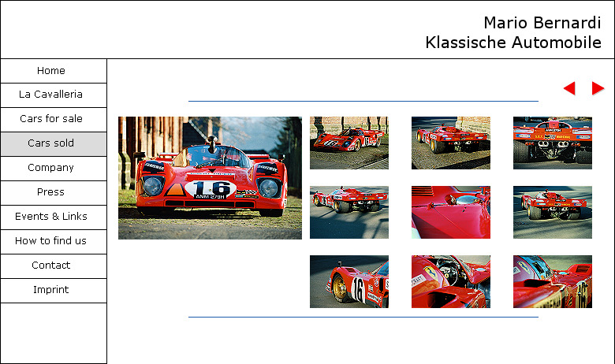Image resolution: width=615 pixels, height=364 pixels.
Task: Click the red previous arrow
Action: click(x=569, y=88)
